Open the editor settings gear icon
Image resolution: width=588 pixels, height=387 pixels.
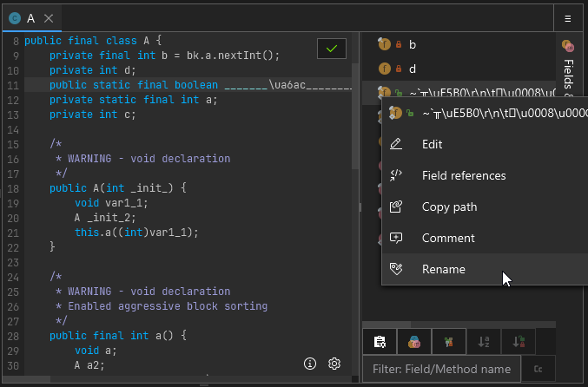click(334, 364)
